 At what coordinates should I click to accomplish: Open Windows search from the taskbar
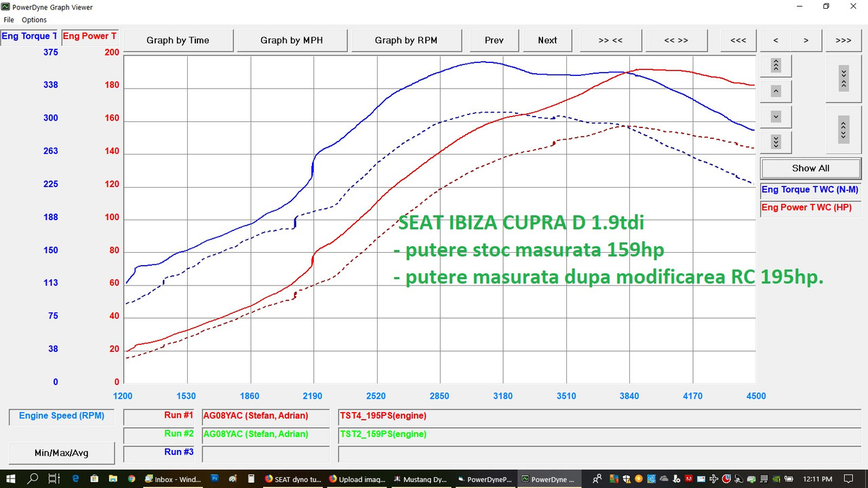pyautogui.click(x=33, y=479)
